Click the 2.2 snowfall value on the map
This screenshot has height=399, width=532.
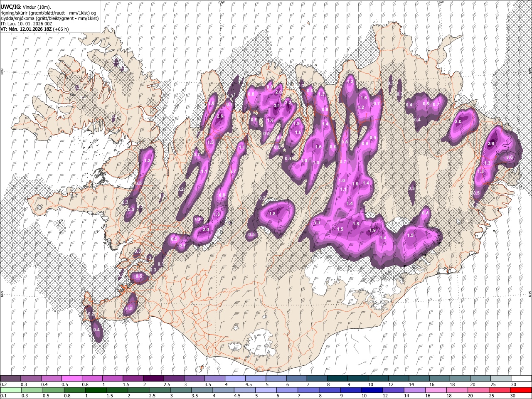[x=288, y=102]
